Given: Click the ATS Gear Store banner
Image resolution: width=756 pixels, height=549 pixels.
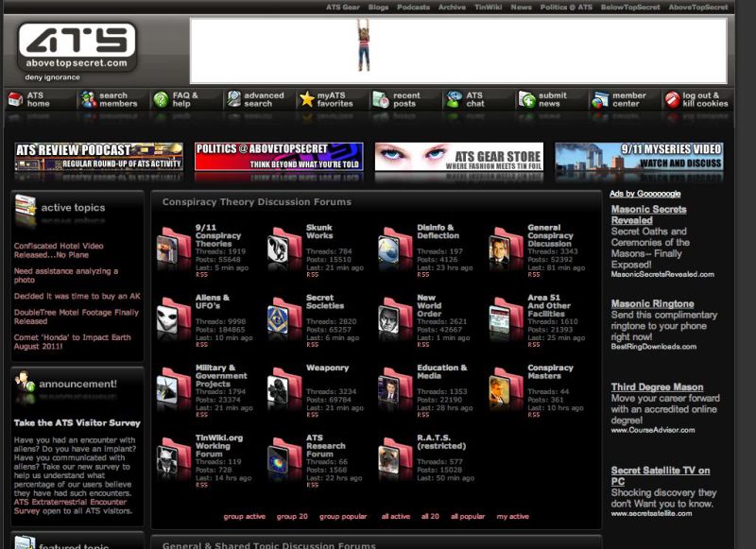Looking at the screenshot, I should 459,157.
